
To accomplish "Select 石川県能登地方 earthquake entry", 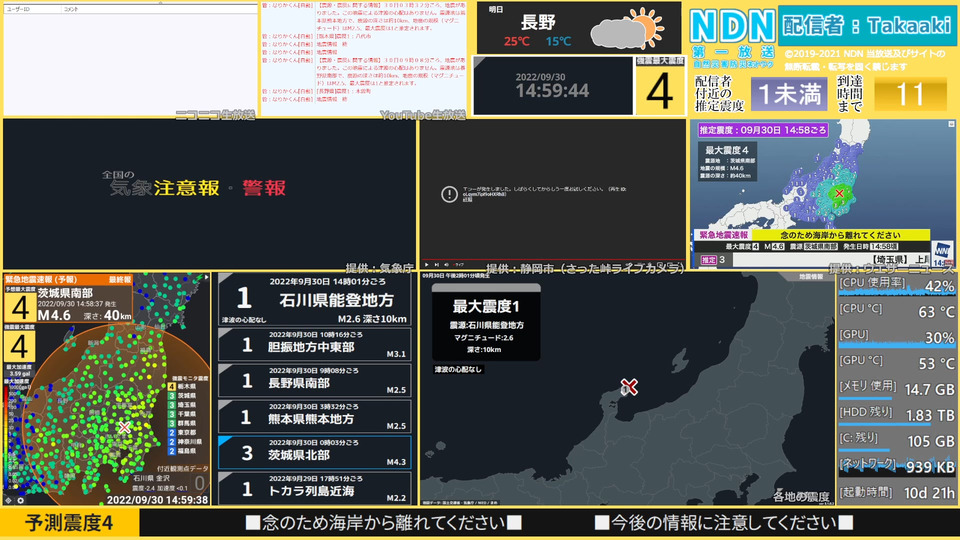I will [315, 299].
